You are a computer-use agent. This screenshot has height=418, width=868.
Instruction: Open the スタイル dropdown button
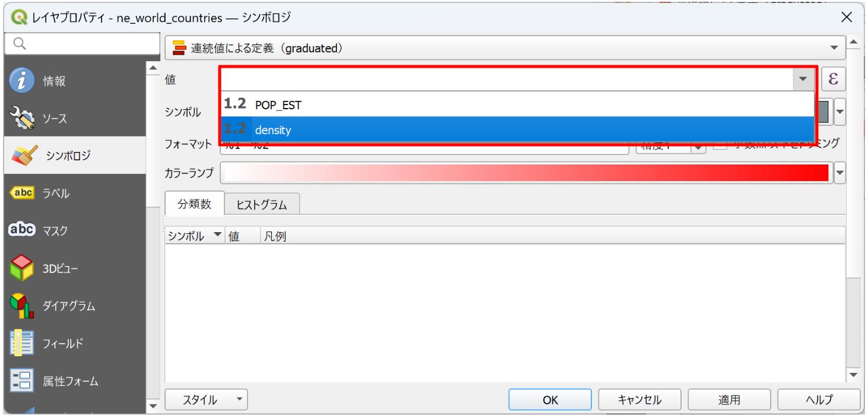tap(206, 400)
